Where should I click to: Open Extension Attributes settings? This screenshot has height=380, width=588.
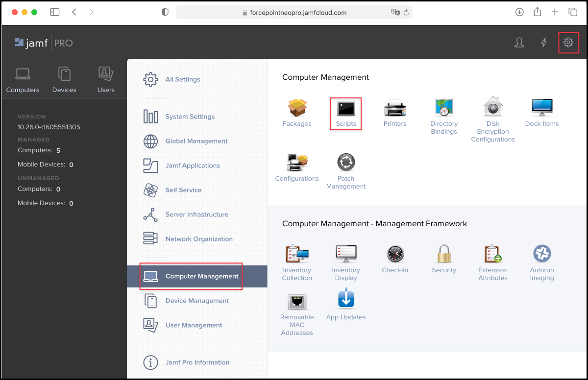(x=493, y=255)
